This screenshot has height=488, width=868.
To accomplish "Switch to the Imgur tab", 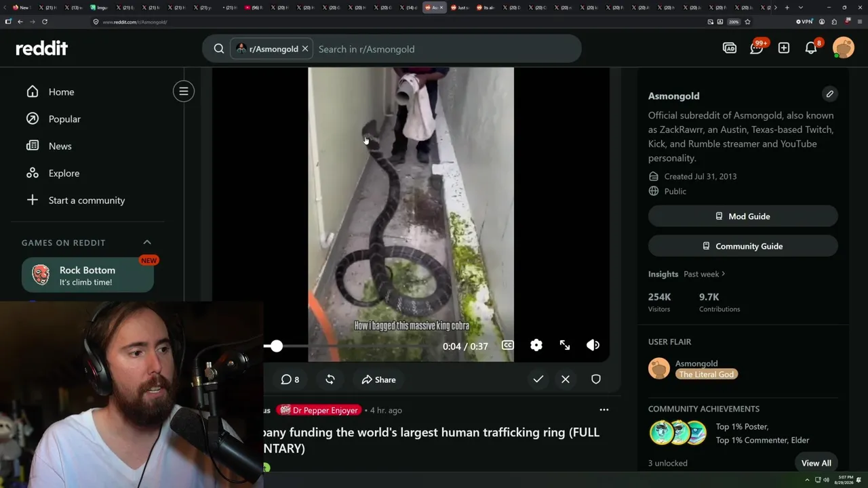I will [99, 7].
